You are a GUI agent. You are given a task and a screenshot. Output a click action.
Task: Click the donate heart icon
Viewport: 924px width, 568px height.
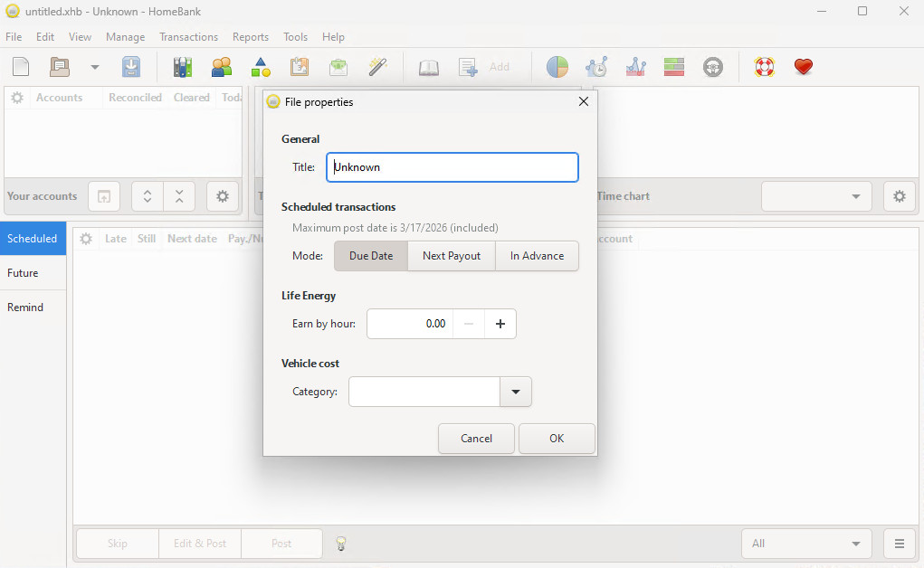[x=804, y=67]
